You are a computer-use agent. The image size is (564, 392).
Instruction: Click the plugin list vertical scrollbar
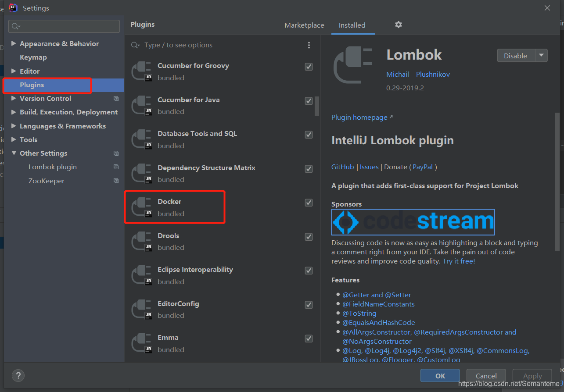[x=317, y=106]
